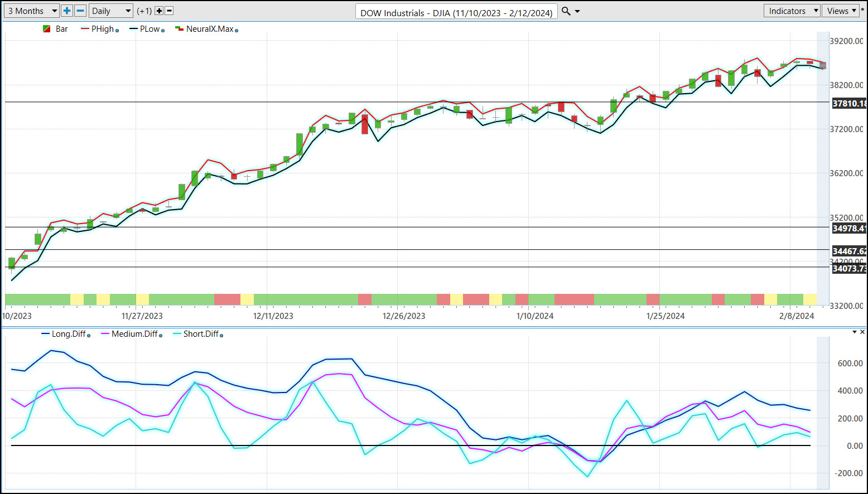The height and width of the screenshot is (494, 868).
Task: Click the cyan Short.Diff line marker
Action: (177, 334)
